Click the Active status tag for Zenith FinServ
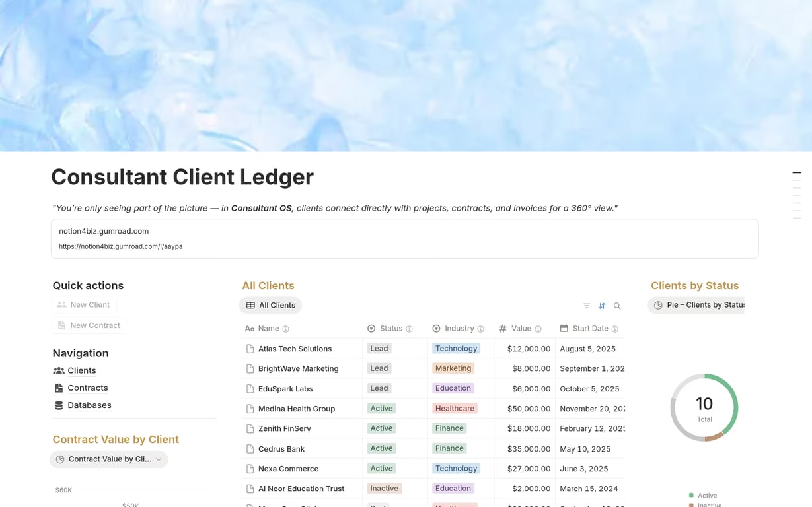 coord(381,428)
